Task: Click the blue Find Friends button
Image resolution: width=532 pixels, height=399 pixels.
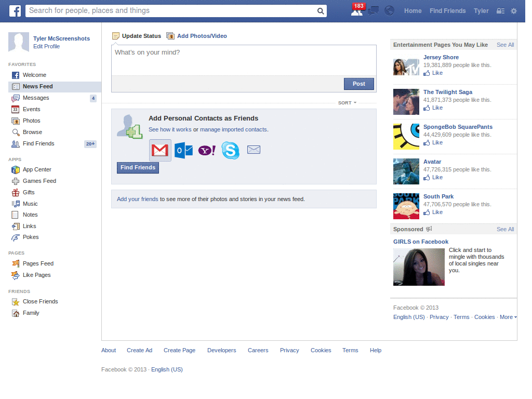Action: coord(138,168)
